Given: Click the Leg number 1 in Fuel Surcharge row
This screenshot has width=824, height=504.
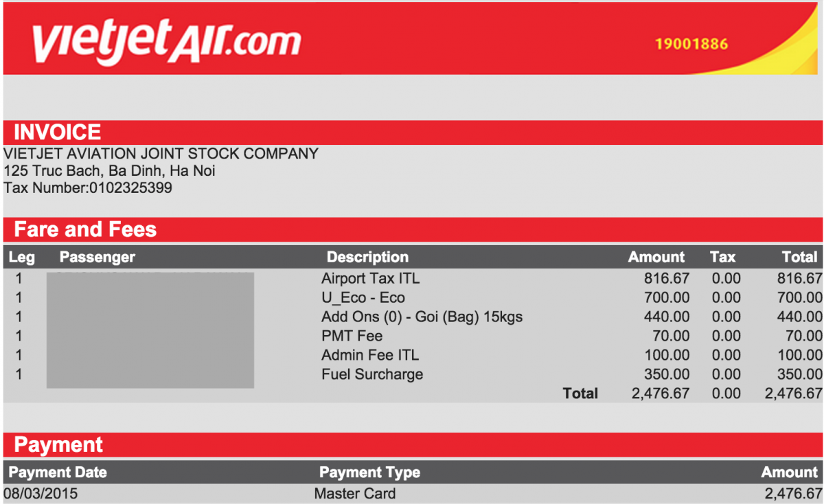Looking at the screenshot, I should [19, 375].
